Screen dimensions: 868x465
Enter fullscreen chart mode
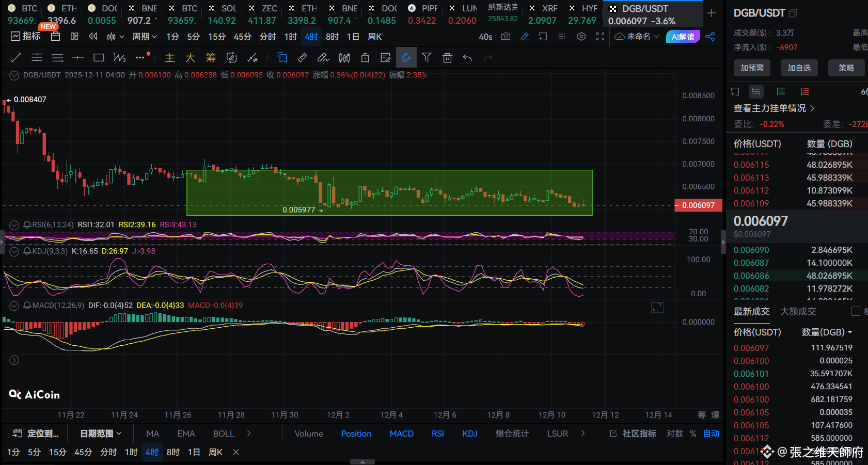(600, 37)
